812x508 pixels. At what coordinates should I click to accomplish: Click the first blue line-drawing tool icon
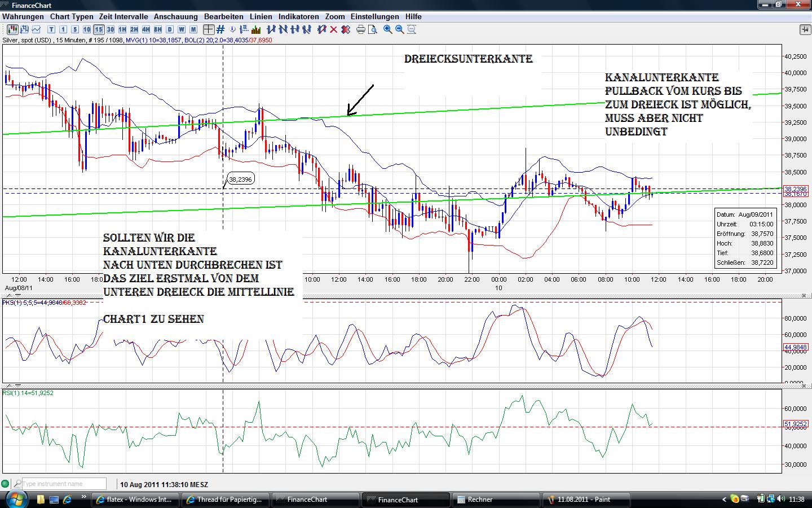[271, 29]
